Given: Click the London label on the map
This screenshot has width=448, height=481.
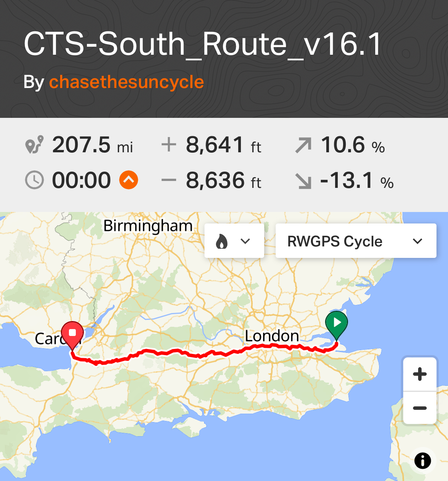Looking at the screenshot, I should (x=272, y=336).
